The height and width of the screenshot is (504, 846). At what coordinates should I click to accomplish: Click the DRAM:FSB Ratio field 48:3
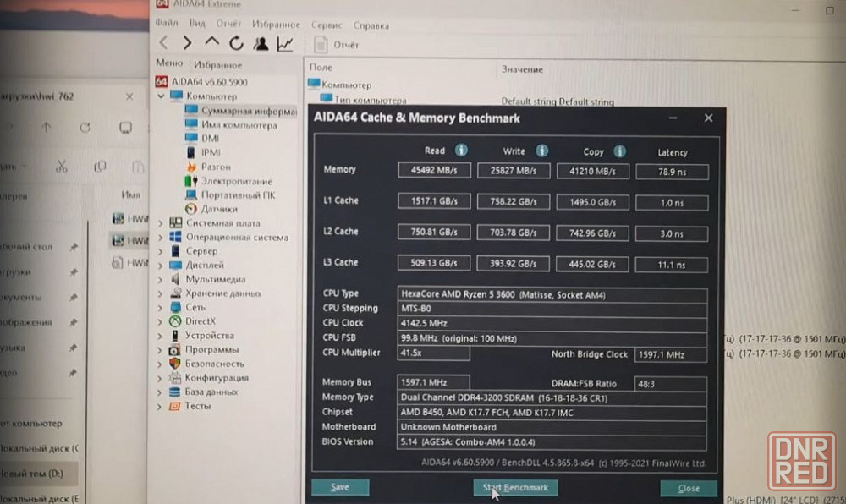point(671,384)
